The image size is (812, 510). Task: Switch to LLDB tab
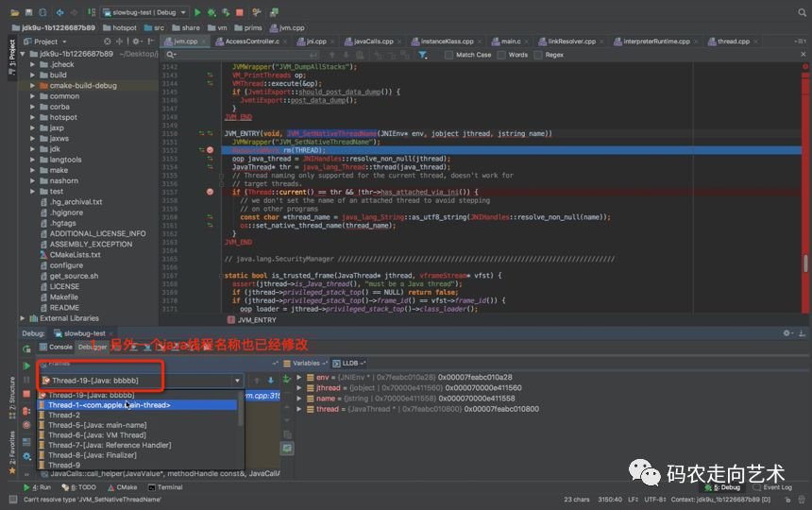349,363
